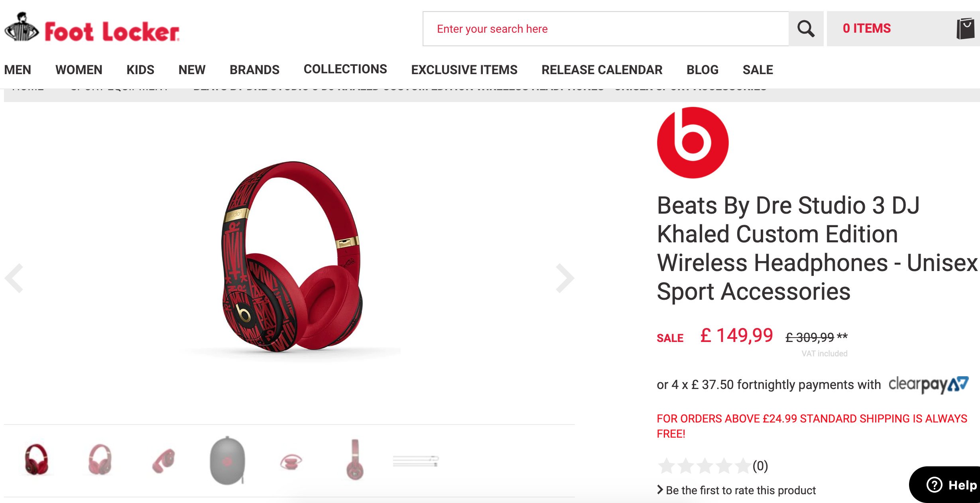This screenshot has width=980, height=503.
Task: Show next product image with right arrow
Action: (565, 278)
